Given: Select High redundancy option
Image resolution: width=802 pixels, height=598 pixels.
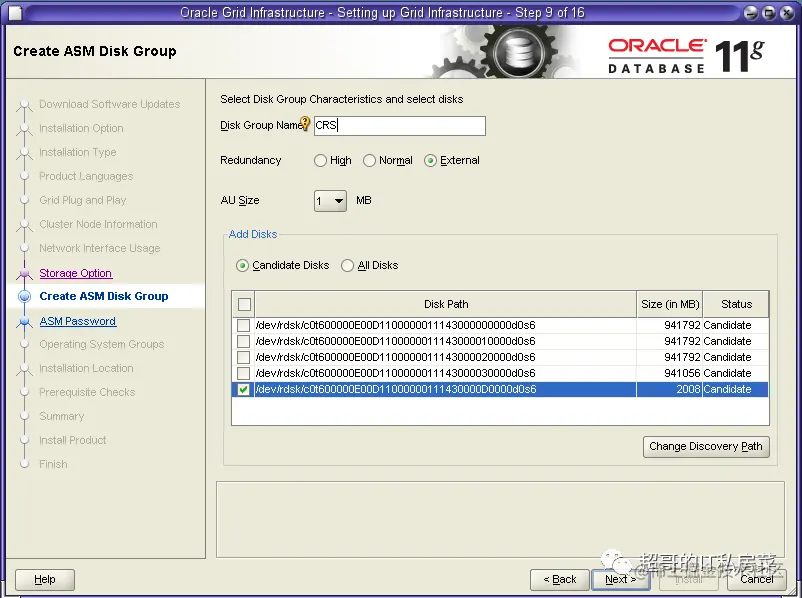Looking at the screenshot, I should pos(321,161).
